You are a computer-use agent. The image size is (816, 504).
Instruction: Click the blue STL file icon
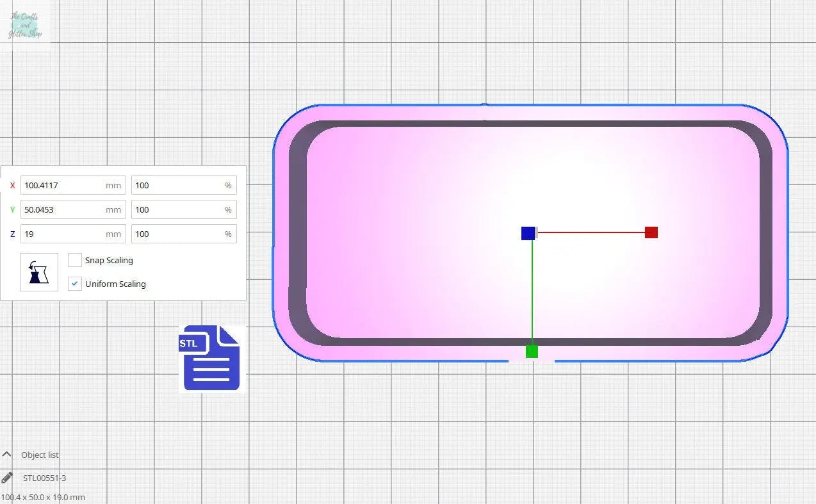[x=211, y=358]
